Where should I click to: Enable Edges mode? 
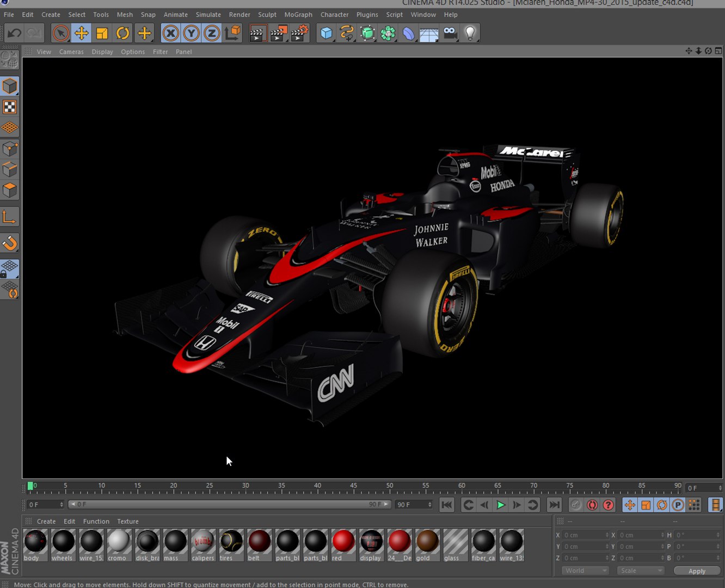click(10, 169)
